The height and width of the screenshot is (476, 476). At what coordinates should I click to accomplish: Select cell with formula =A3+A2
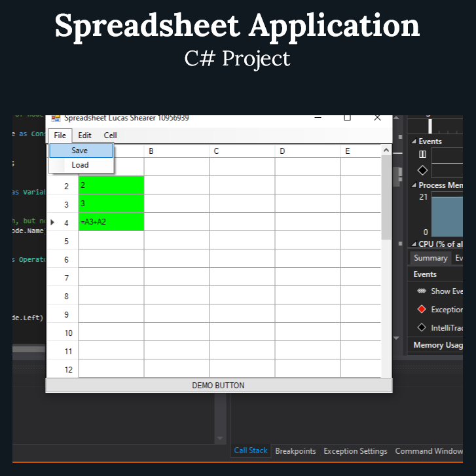point(111,221)
